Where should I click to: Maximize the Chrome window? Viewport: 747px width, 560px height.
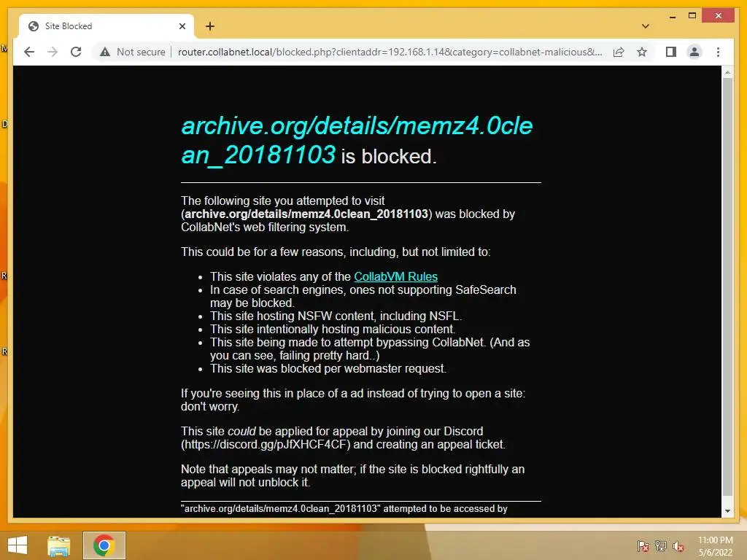pos(692,16)
